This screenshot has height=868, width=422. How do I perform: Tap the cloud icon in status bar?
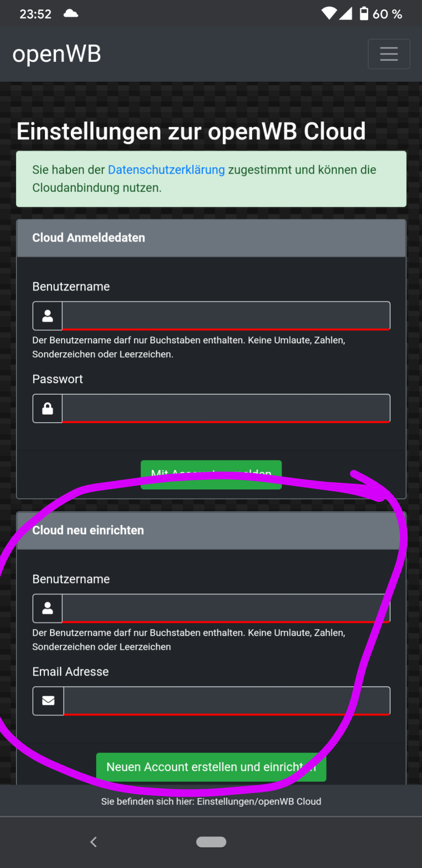(x=71, y=14)
